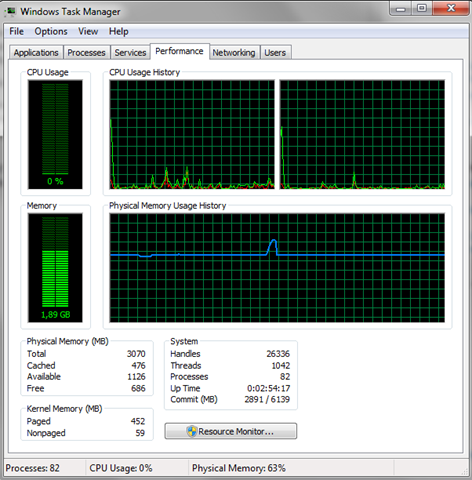Click the second CPU Usage History graph
This screenshot has width=472, height=480.
tap(362, 134)
